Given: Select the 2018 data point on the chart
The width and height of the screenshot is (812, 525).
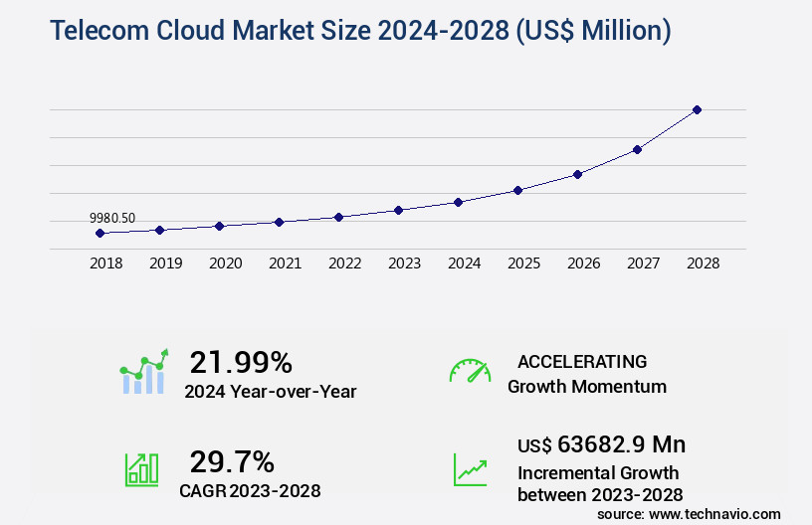Looking at the screenshot, I should click(x=100, y=233).
